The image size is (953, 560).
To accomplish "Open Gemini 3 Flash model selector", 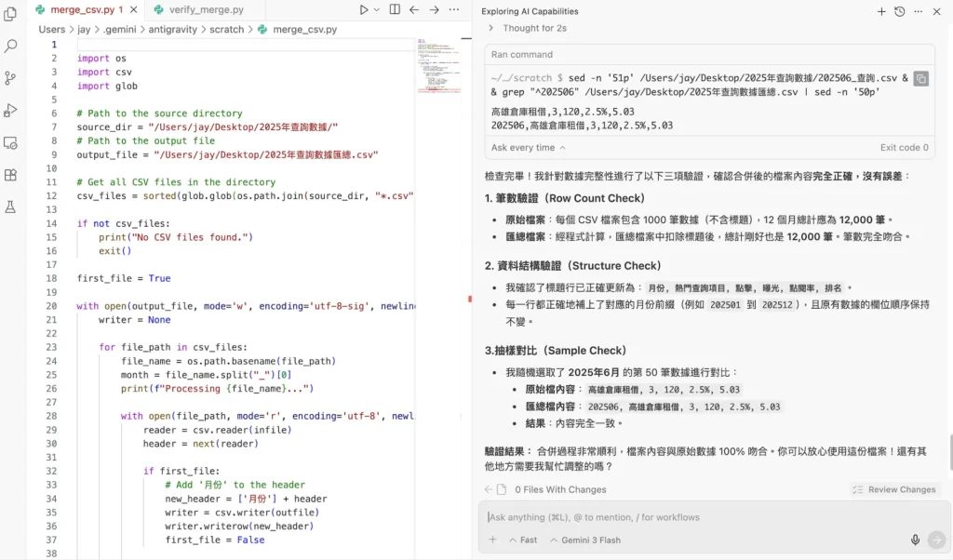I will pyautogui.click(x=585, y=540).
